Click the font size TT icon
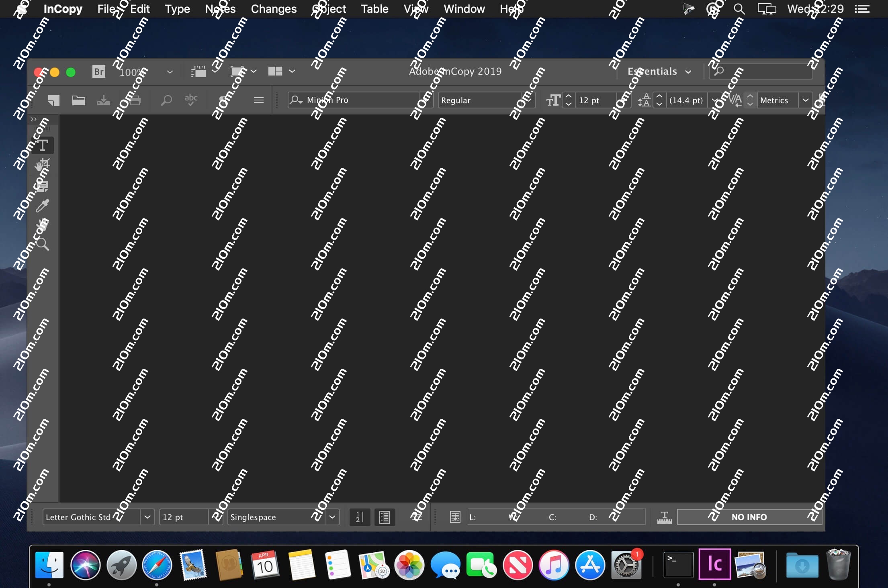 click(x=553, y=100)
